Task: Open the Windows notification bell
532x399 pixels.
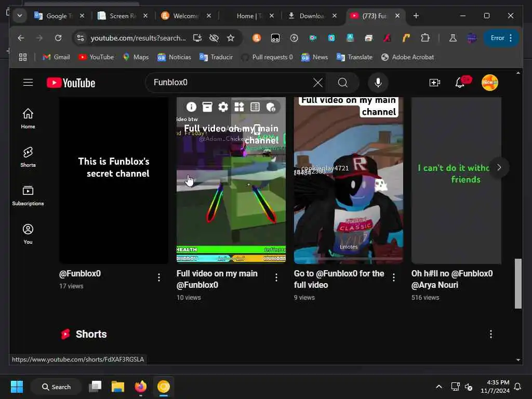Action: 517,387
